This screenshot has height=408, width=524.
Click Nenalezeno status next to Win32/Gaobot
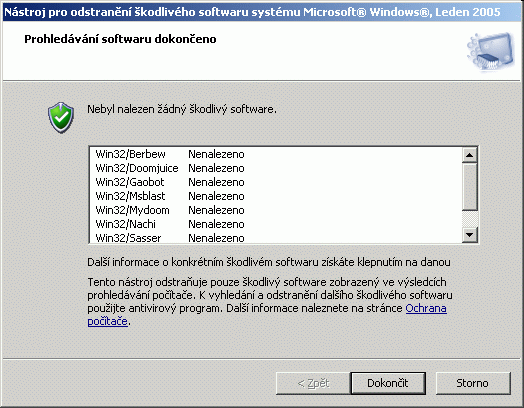coord(216,182)
